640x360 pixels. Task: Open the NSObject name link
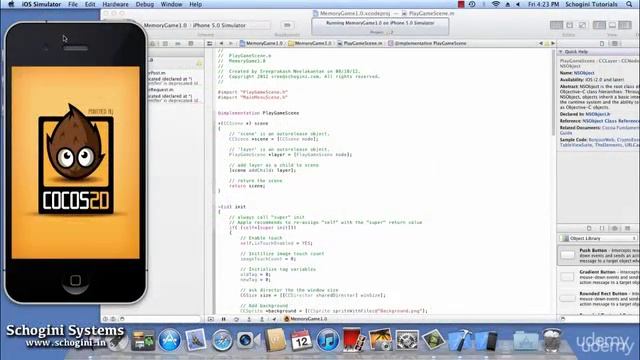(584, 73)
